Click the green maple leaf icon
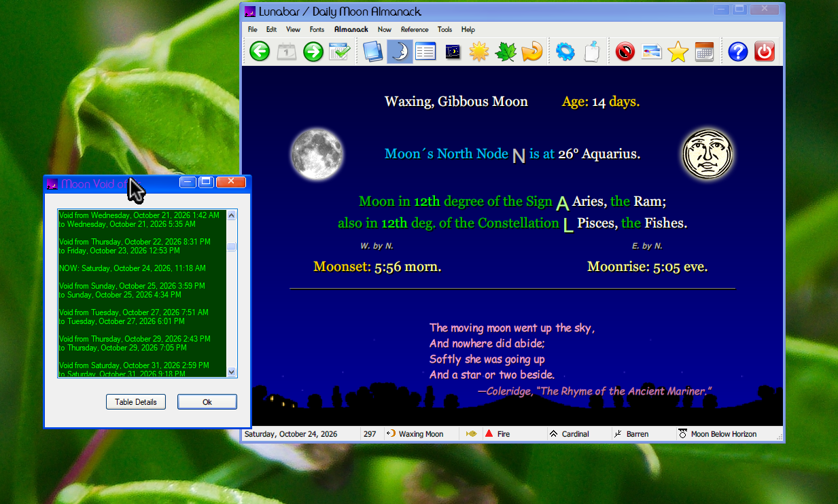Image resolution: width=838 pixels, height=504 pixels. [506, 52]
